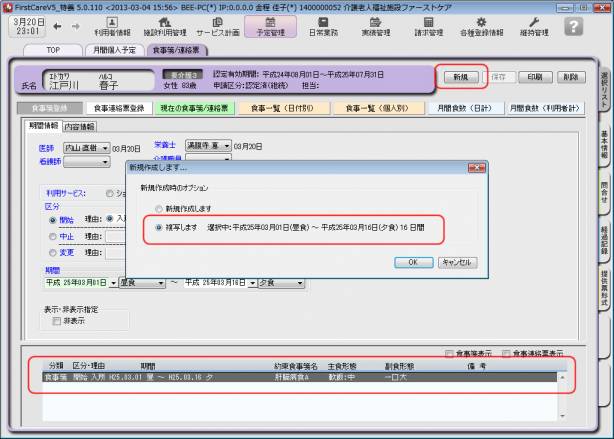Open 実績管理 in the top toolbar
Image resolution: width=614 pixels, height=439 pixels.
click(x=376, y=26)
